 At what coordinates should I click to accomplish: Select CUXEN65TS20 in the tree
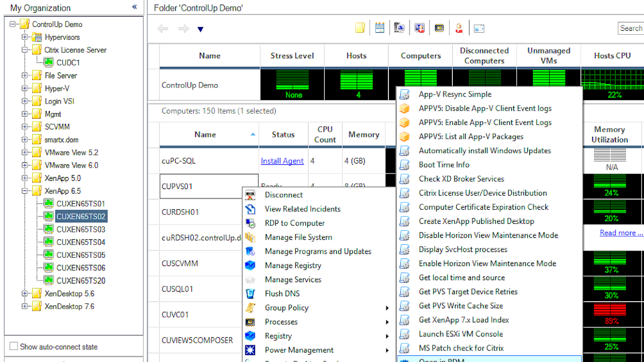click(80, 281)
